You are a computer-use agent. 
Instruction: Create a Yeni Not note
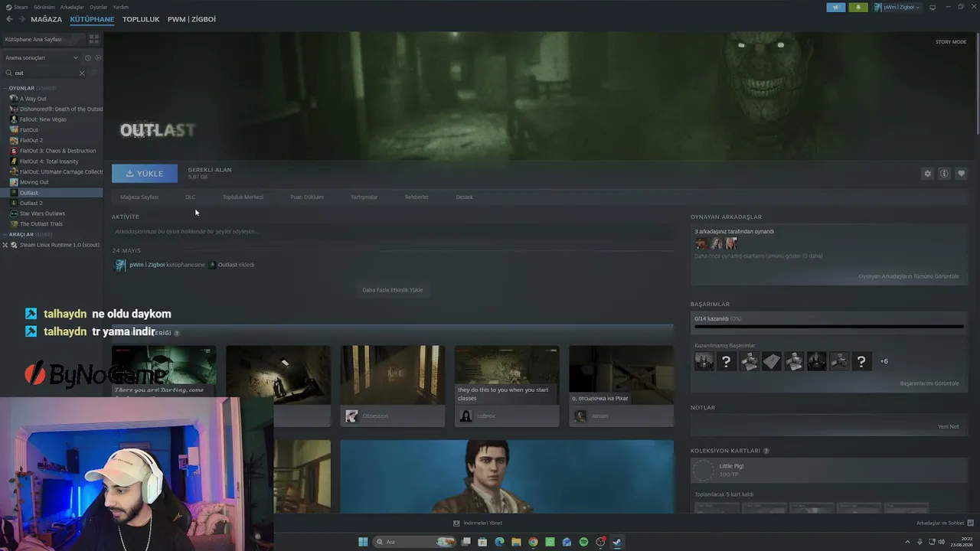(949, 426)
